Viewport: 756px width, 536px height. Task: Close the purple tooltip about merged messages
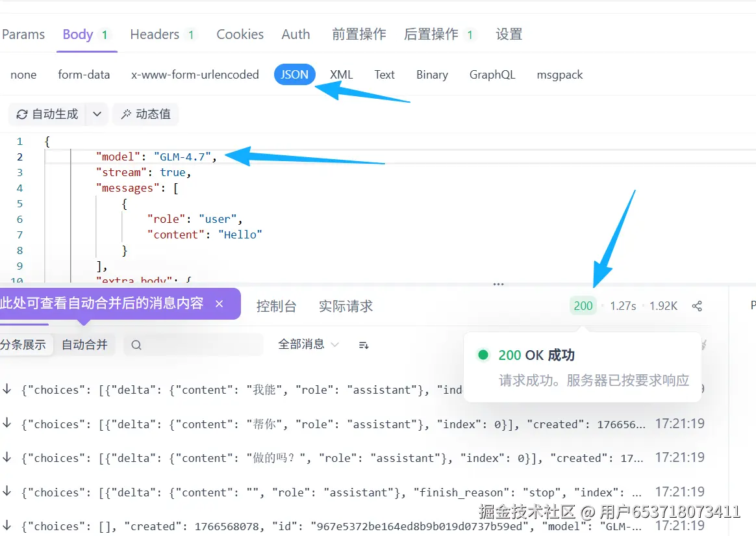[220, 303]
